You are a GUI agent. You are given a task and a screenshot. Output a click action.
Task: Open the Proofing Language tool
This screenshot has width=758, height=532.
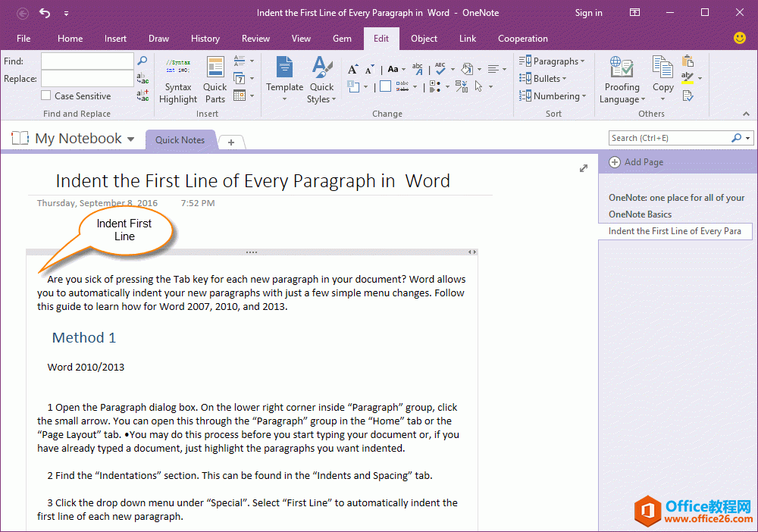click(x=622, y=76)
